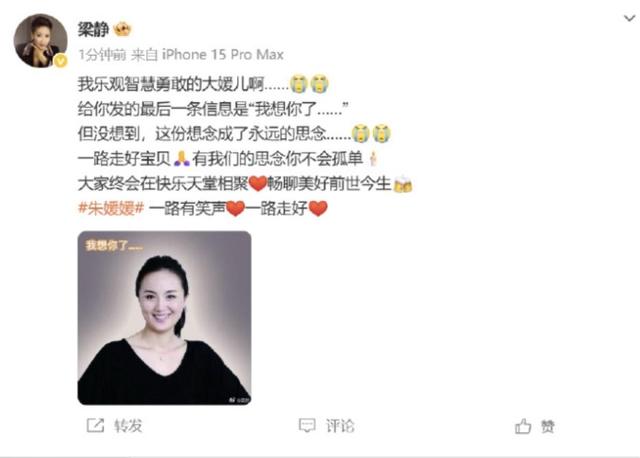Expand the post options chevron

point(629,18)
